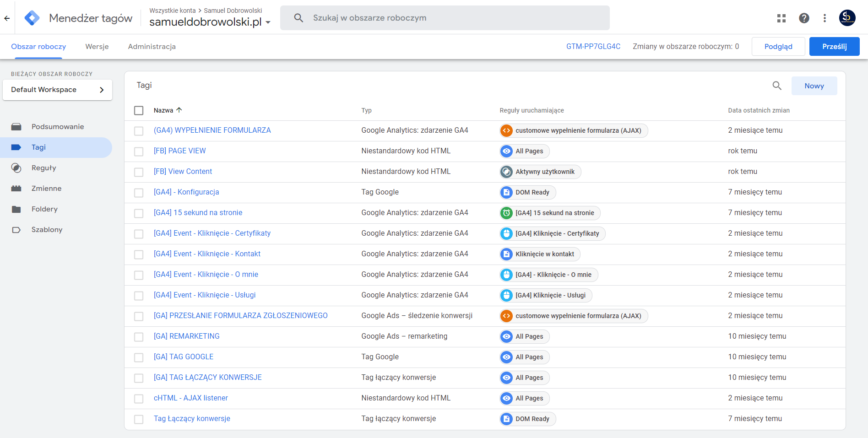Open the [GA4] Event - Kliknięcie - Kontakt tag
Image resolution: width=868 pixels, height=438 pixels.
point(207,254)
